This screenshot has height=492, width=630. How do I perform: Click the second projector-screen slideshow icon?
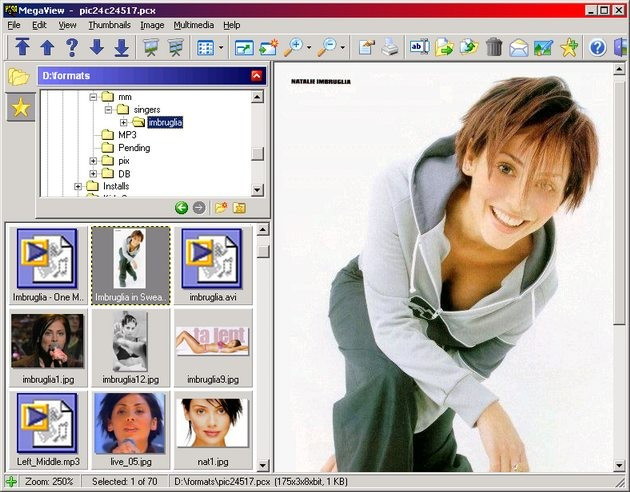coord(176,47)
